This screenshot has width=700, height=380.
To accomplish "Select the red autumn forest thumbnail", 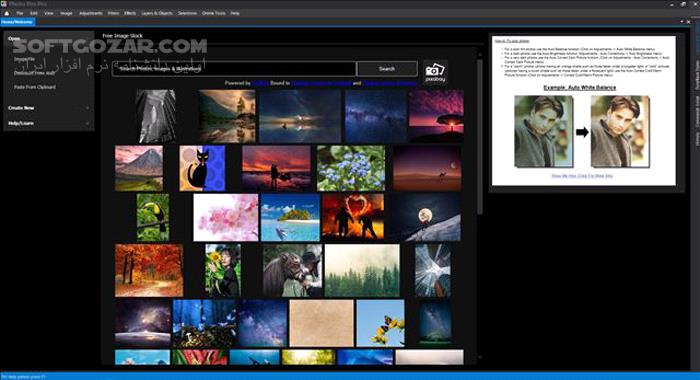I will coord(149,271).
